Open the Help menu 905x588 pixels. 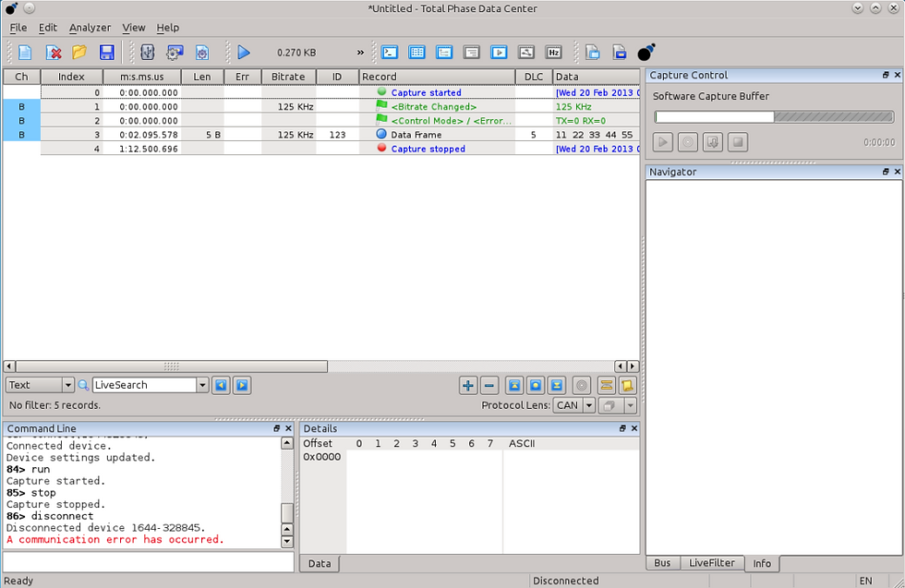pyautogui.click(x=168, y=27)
